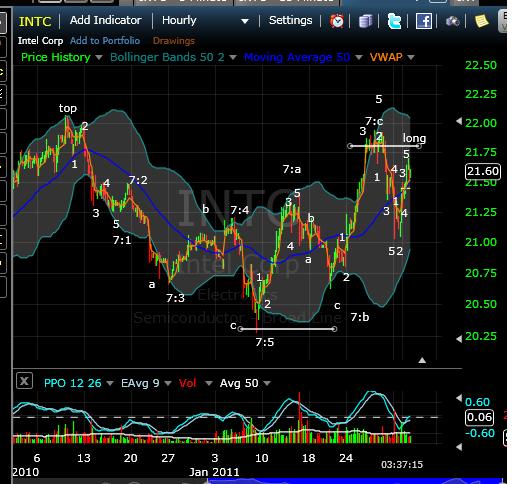Click price scale arrow near 20.25
512x484 pixels.
click(x=459, y=339)
